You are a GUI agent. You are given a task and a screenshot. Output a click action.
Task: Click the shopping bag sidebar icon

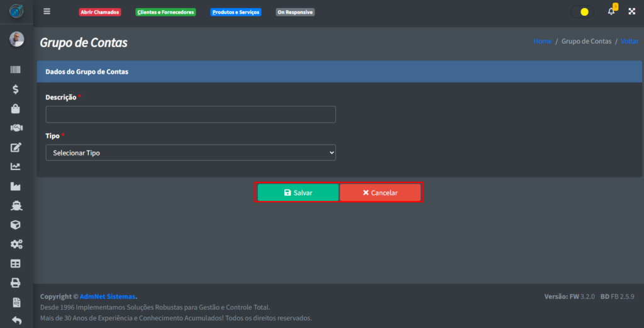16,109
